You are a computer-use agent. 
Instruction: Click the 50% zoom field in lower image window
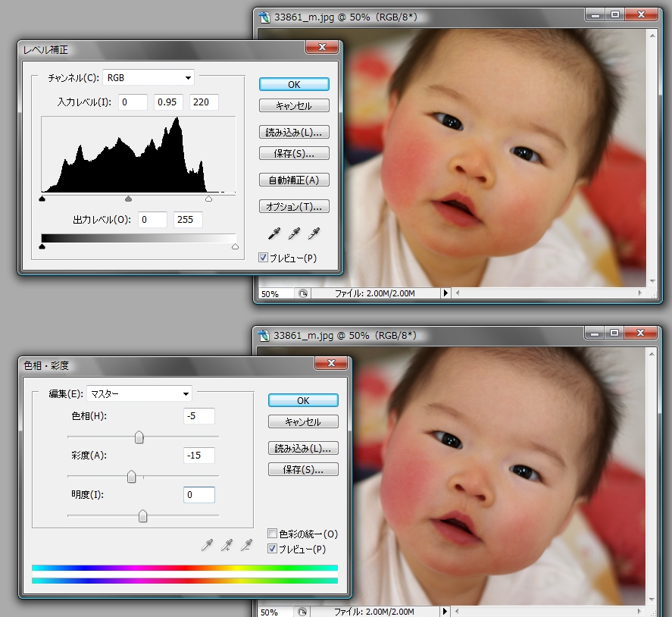276,612
